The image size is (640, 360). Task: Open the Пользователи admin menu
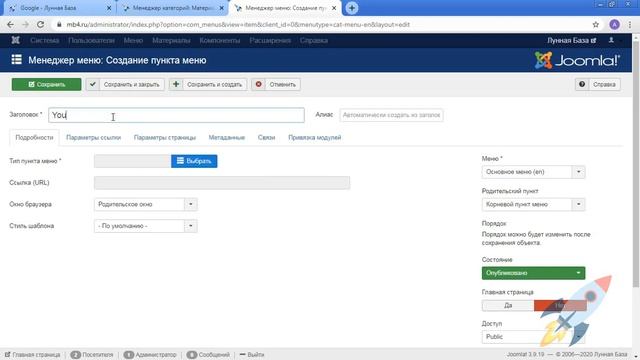pyautogui.click(x=91, y=40)
